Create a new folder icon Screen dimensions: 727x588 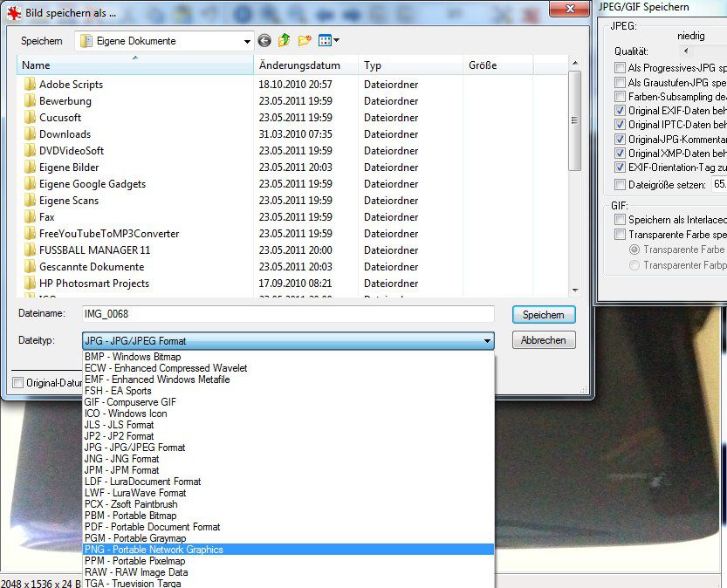point(305,41)
